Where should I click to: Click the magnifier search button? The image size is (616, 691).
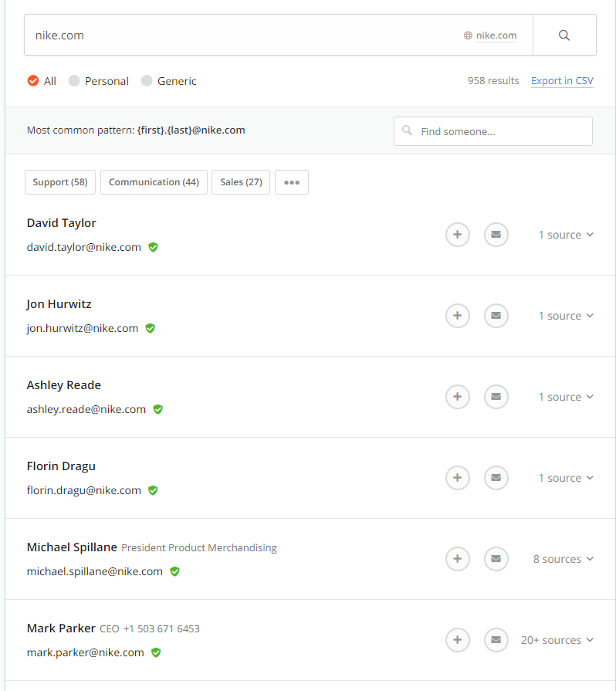point(564,36)
